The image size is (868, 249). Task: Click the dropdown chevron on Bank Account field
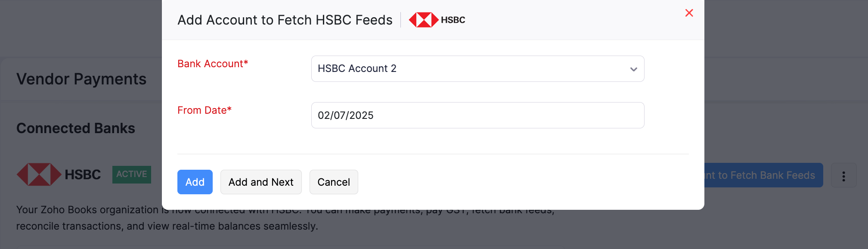[632, 69]
